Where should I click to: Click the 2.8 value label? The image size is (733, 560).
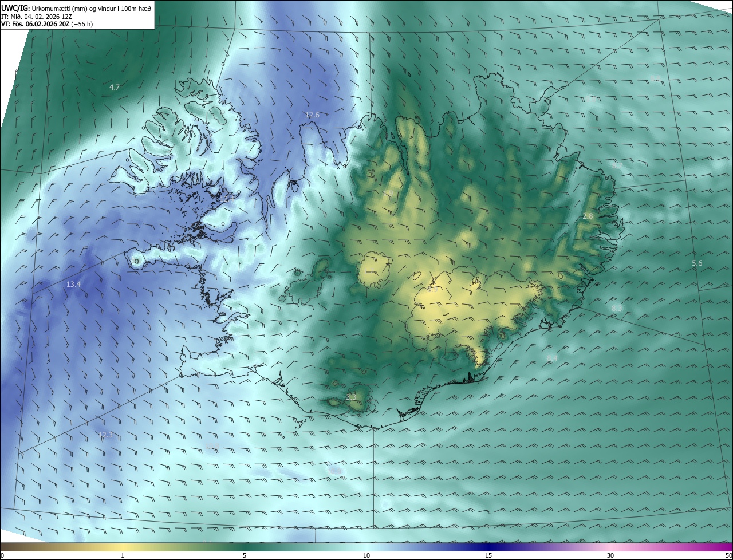(x=588, y=216)
